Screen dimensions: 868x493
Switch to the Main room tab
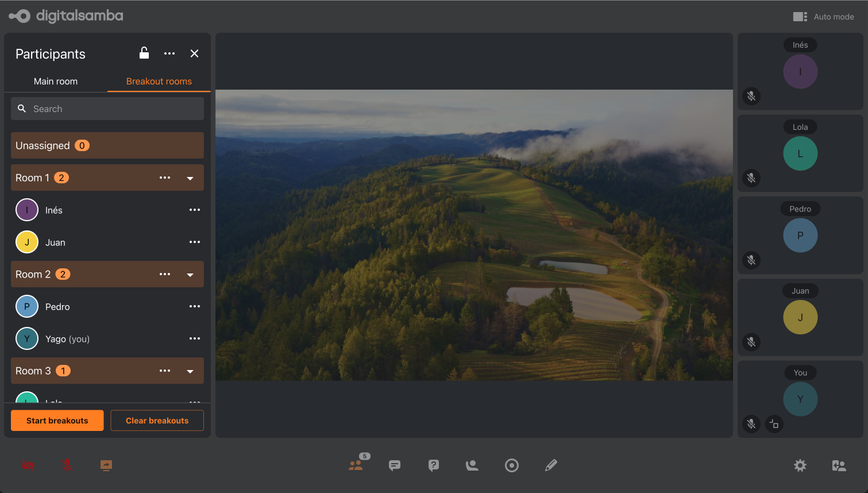tap(56, 82)
